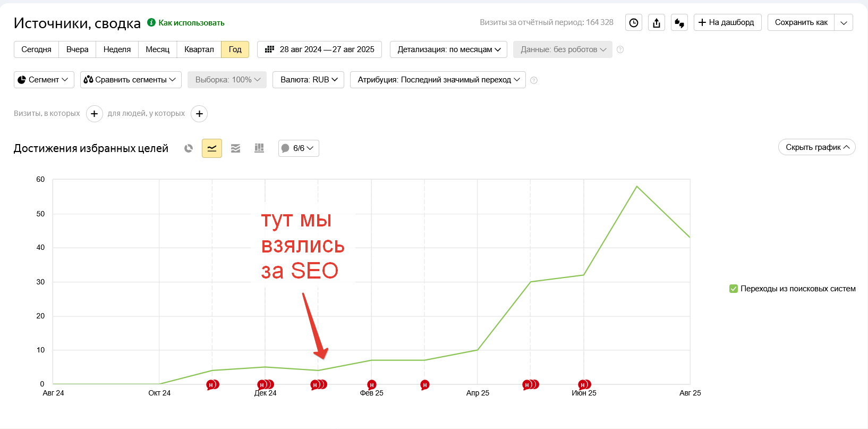Switch to the stacked area chart view
This screenshot has height=429, width=868.
point(235,148)
